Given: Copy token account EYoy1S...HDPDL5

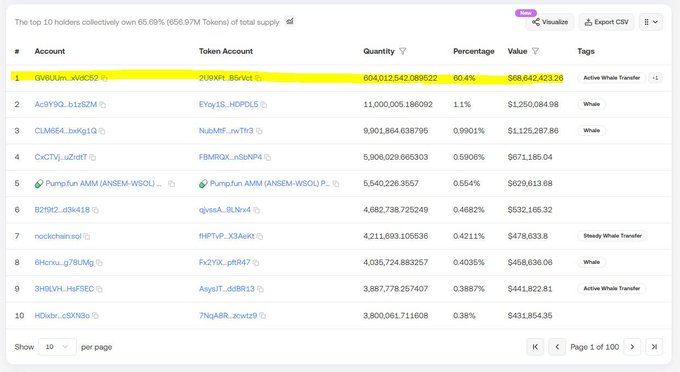Looking at the screenshot, I should (x=264, y=104).
